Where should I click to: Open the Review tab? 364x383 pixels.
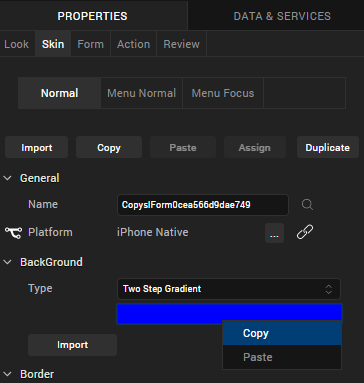coord(181,44)
